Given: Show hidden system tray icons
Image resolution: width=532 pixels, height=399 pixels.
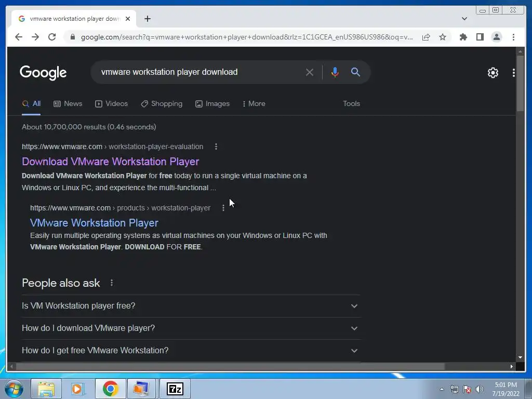Looking at the screenshot, I should 442,389.
